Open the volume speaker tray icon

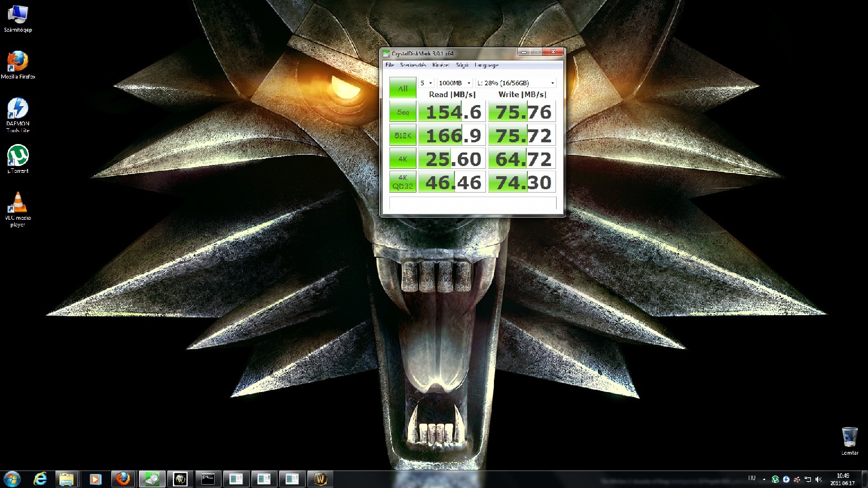[818, 480]
